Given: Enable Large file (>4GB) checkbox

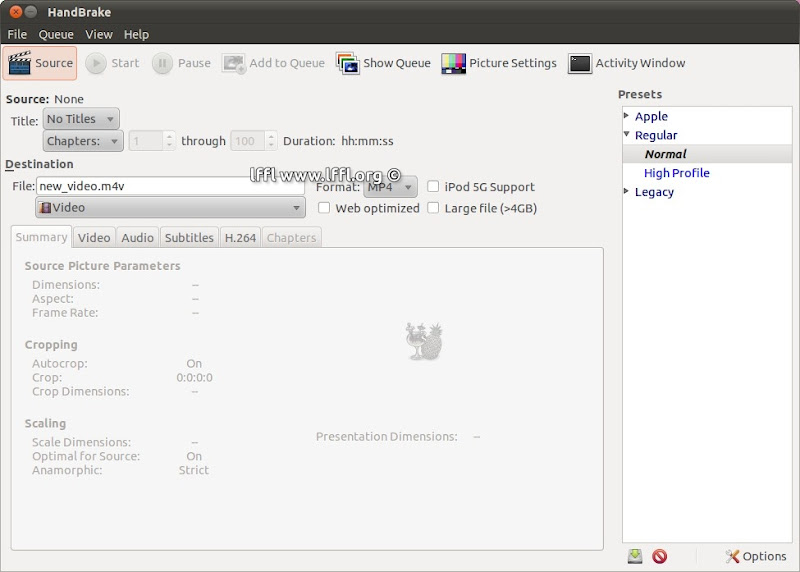Looking at the screenshot, I should point(433,208).
